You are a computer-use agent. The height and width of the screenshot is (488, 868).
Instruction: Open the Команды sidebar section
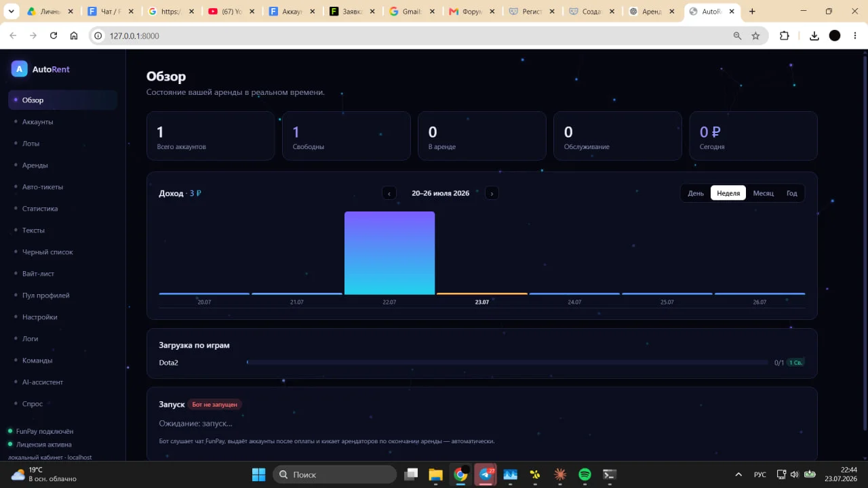pyautogui.click(x=62, y=361)
